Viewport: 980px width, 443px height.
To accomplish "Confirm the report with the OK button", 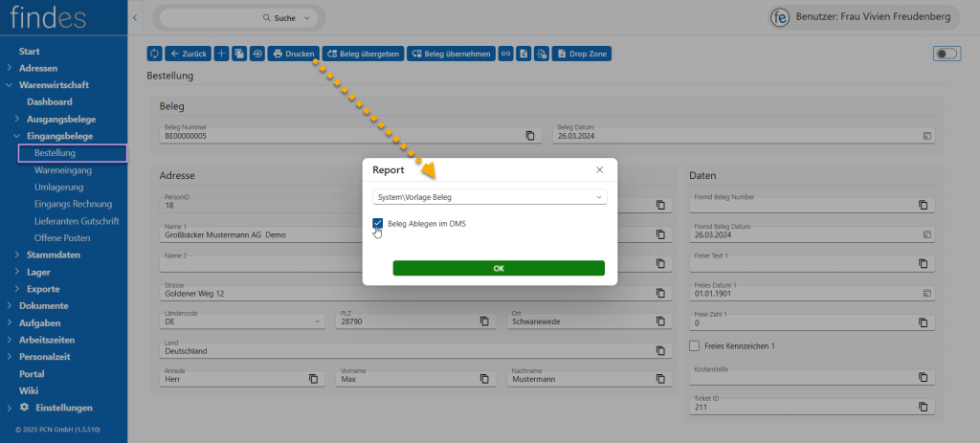I will click(499, 268).
